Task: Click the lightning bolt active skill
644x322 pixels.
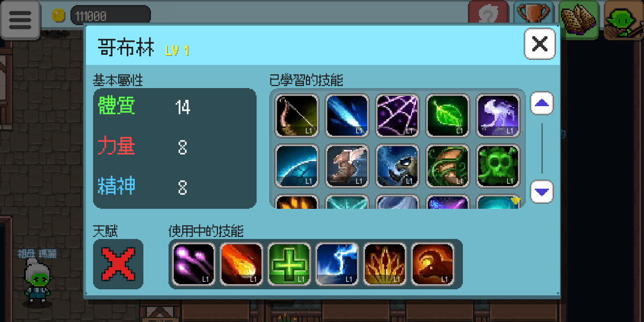Action: [x=337, y=264]
